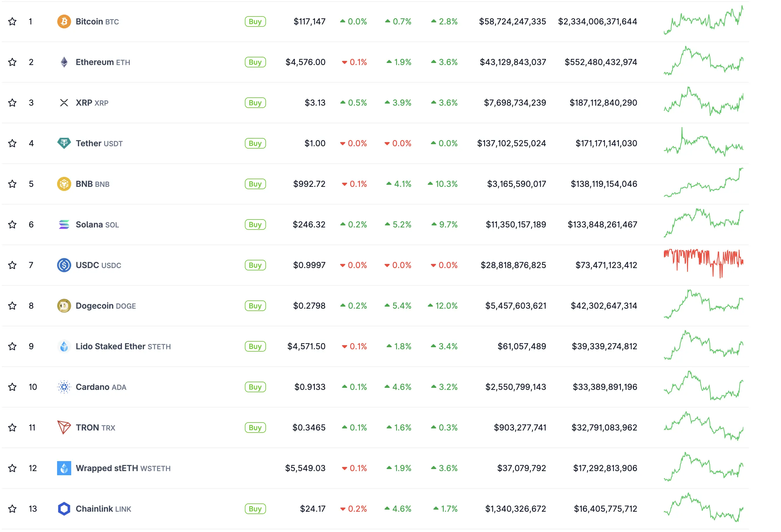Screen dimensions: 781x532
Task: Toggle star for Cardano
Action: tap(12, 387)
